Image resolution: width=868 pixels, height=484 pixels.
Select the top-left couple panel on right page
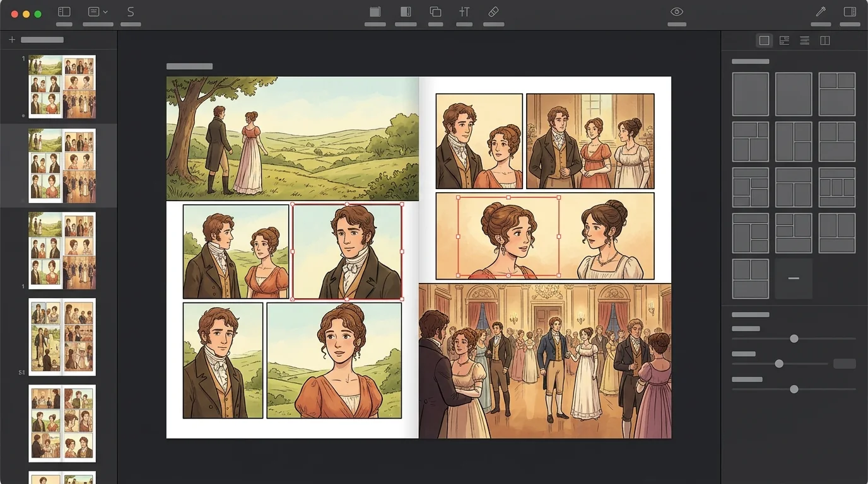479,141
